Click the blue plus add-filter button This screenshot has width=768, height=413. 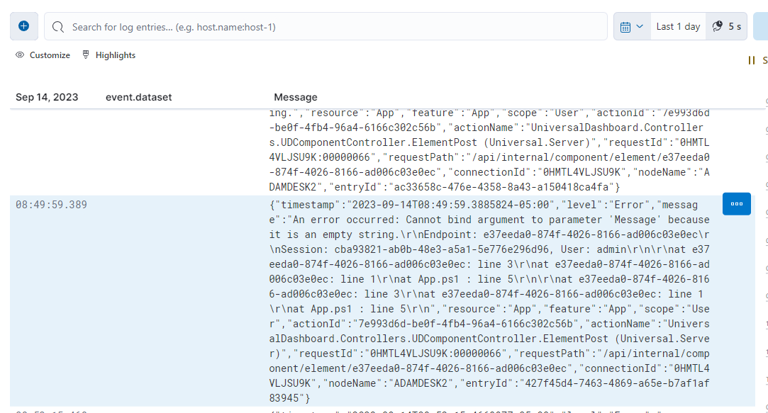(x=24, y=26)
